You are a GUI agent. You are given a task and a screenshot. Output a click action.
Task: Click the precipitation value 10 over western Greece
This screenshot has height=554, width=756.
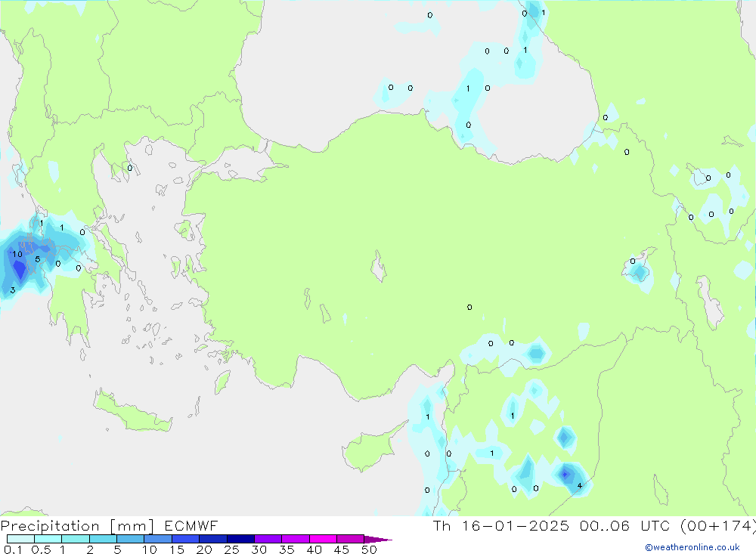[17, 255]
